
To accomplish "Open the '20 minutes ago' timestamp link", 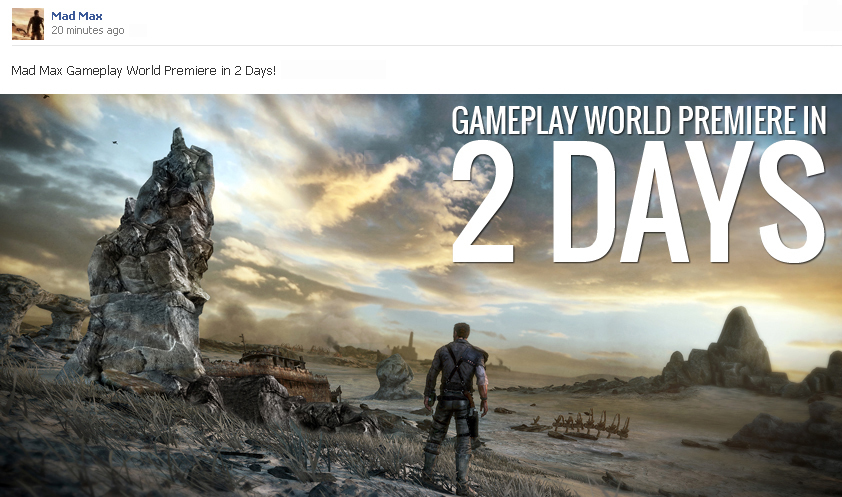I will 88,31.
